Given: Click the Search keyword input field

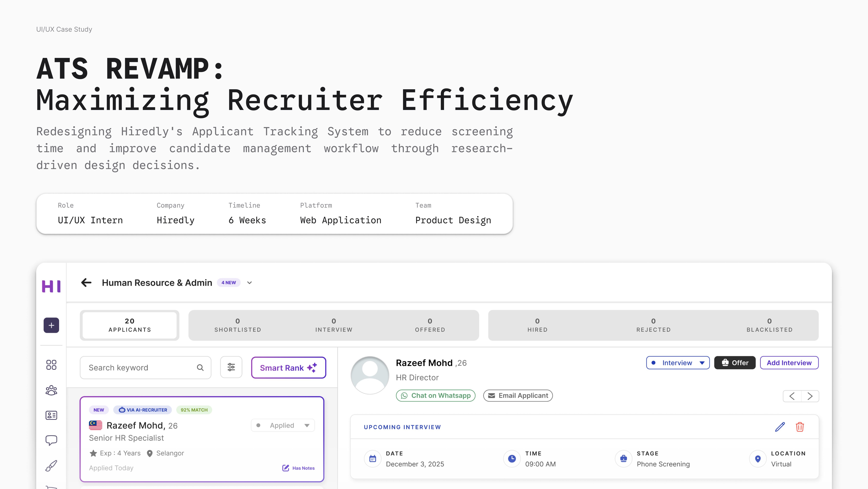Looking at the screenshot, I should click(x=140, y=368).
